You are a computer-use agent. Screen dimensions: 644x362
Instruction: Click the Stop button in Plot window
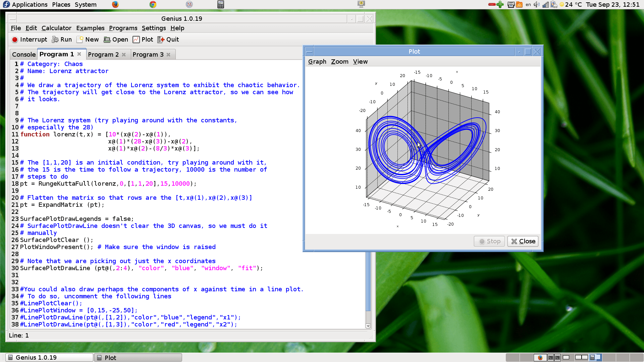(x=490, y=241)
